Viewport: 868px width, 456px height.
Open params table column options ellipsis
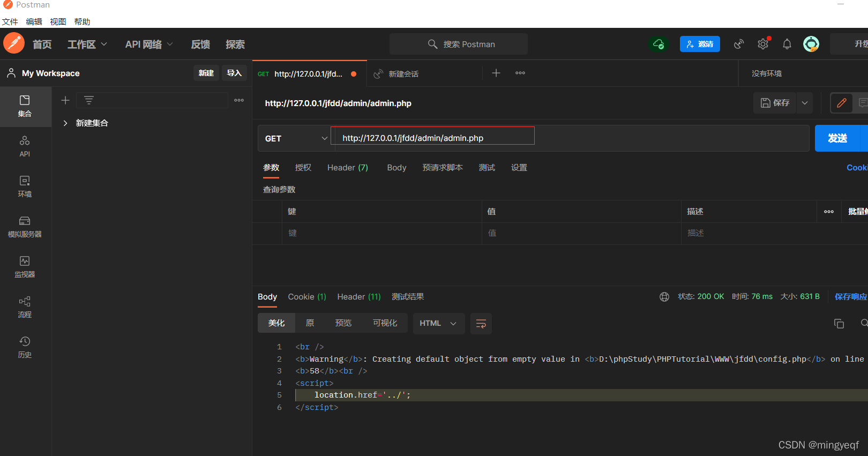point(829,212)
